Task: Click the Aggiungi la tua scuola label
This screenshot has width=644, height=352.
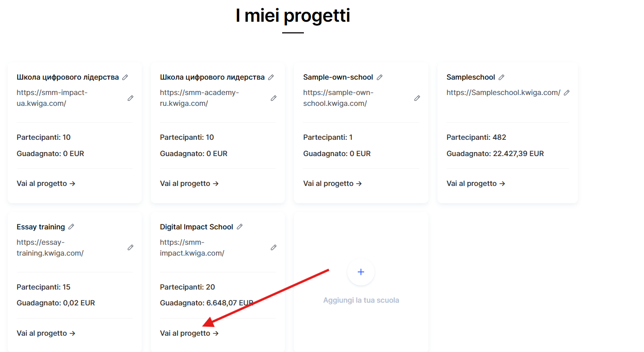Action: 361,300
